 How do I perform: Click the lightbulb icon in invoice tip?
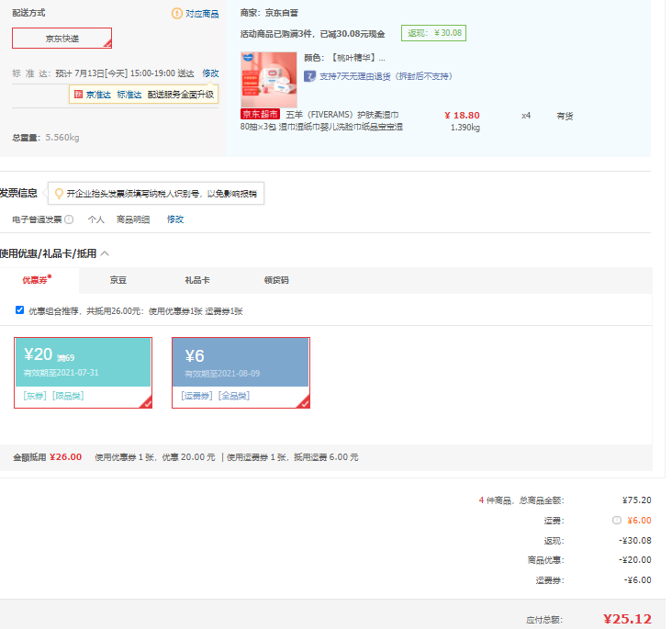tap(59, 194)
